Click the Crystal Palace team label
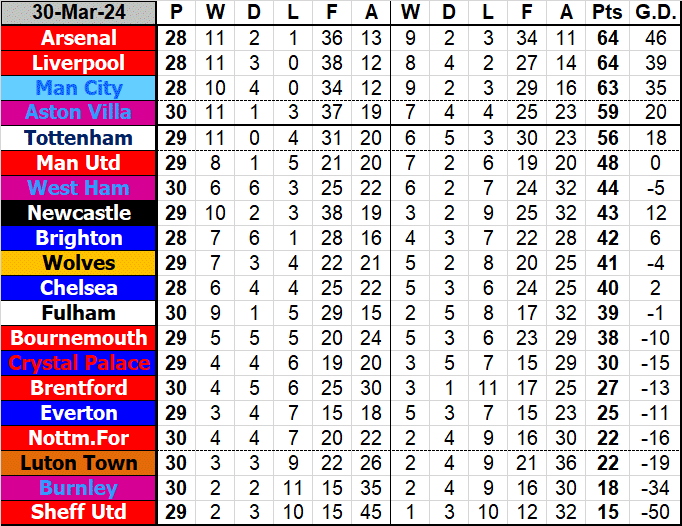The image size is (682, 526). pyautogui.click(x=79, y=363)
